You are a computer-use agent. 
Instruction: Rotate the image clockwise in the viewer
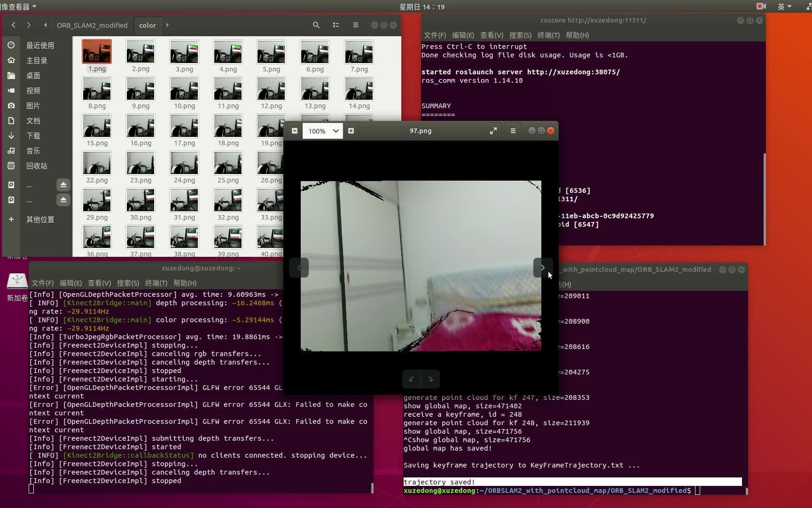click(430, 379)
